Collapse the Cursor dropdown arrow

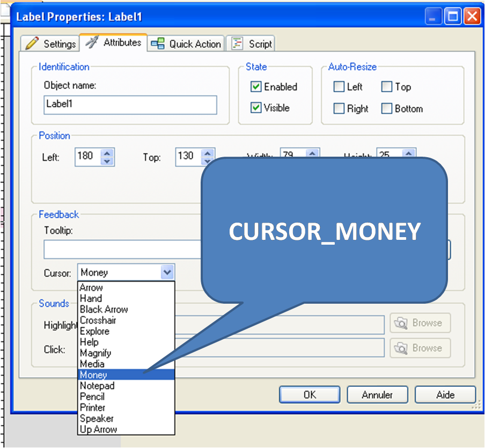[x=167, y=273]
